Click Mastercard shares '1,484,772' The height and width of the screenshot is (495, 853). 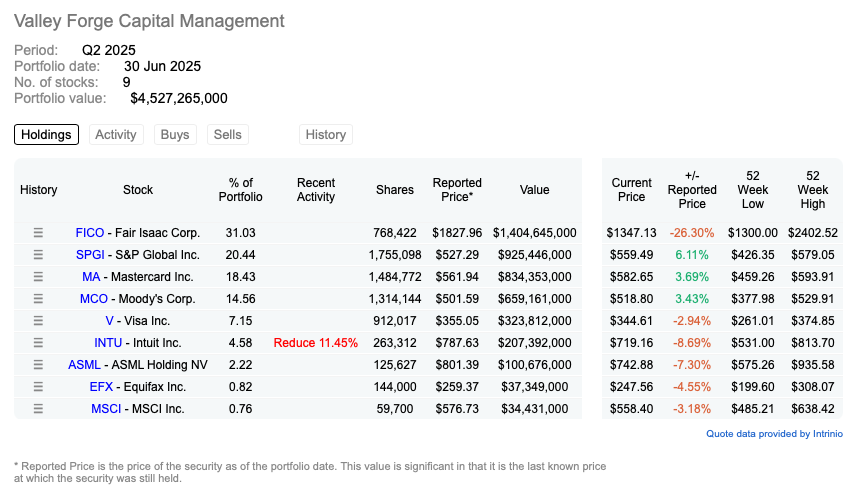click(x=395, y=277)
